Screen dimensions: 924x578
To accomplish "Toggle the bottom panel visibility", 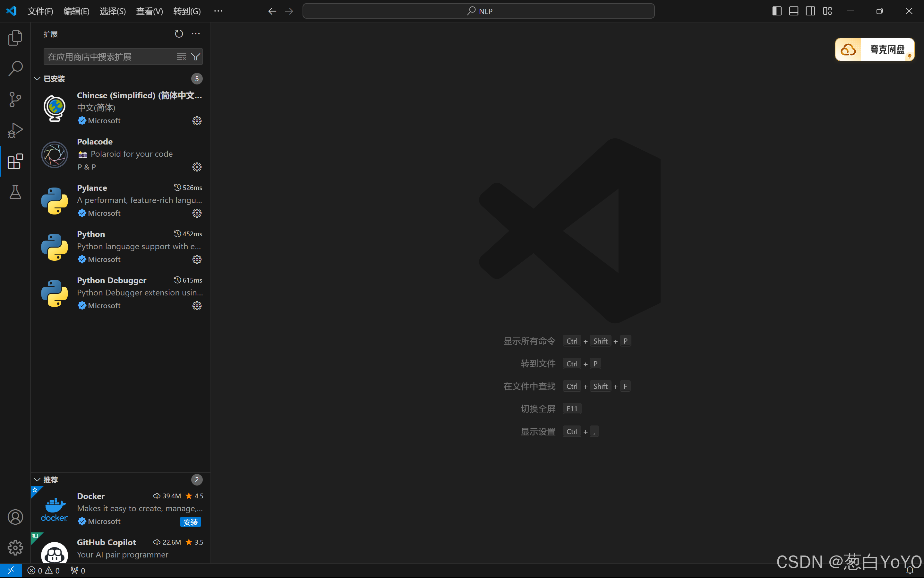I will point(793,11).
